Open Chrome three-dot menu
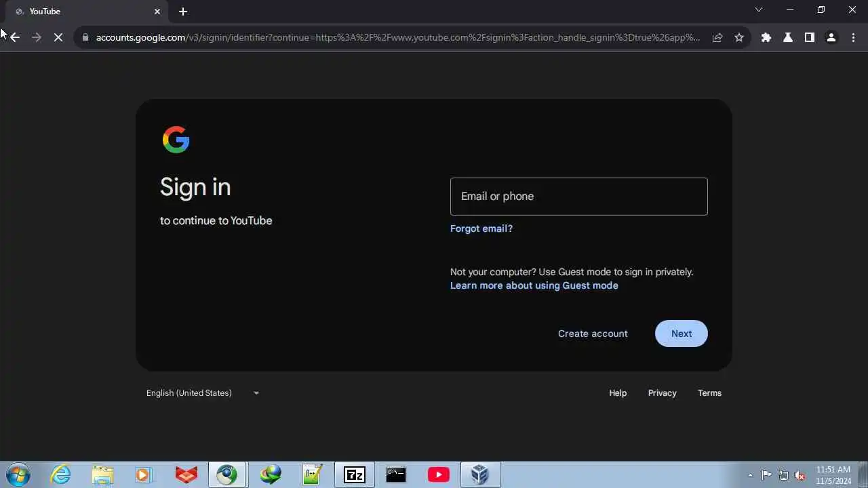Viewport: 868px width, 488px height. [x=853, y=38]
